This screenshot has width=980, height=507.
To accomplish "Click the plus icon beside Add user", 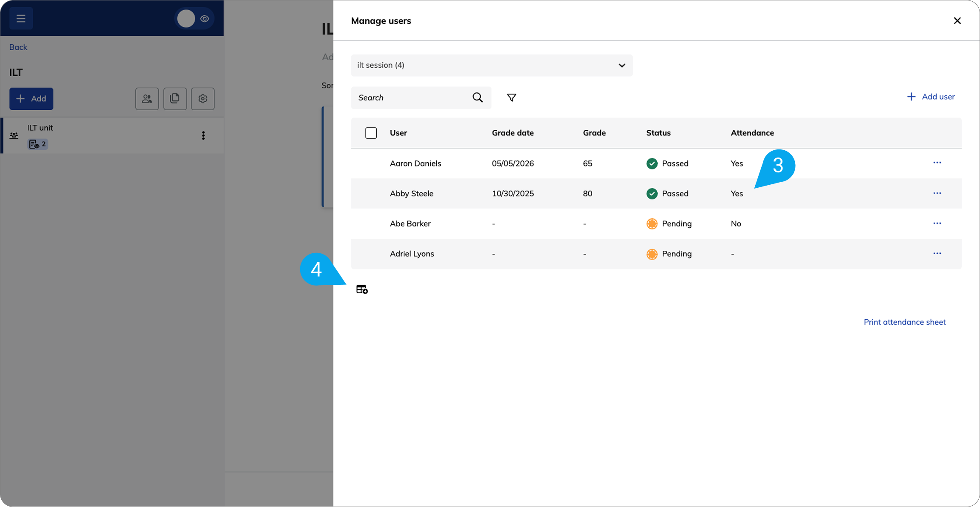I will pyautogui.click(x=911, y=97).
